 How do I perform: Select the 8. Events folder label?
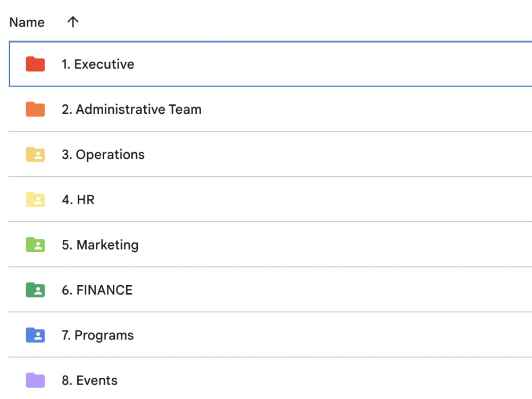coord(89,380)
